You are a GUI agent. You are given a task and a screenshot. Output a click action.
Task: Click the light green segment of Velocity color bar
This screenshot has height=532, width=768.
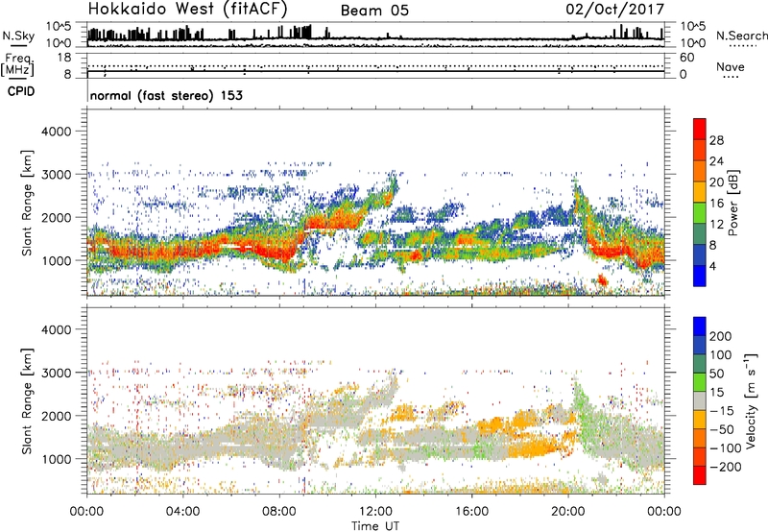point(700,382)
